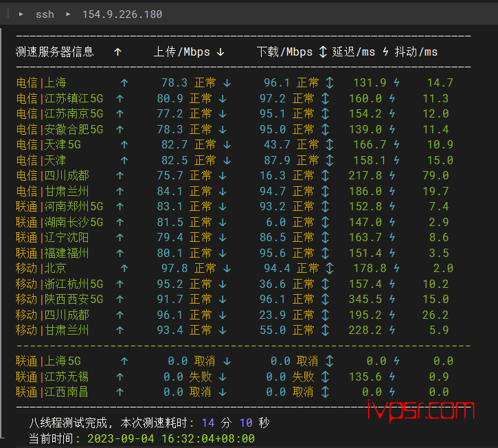Select the 电信|上海 row label

[41, 83]
